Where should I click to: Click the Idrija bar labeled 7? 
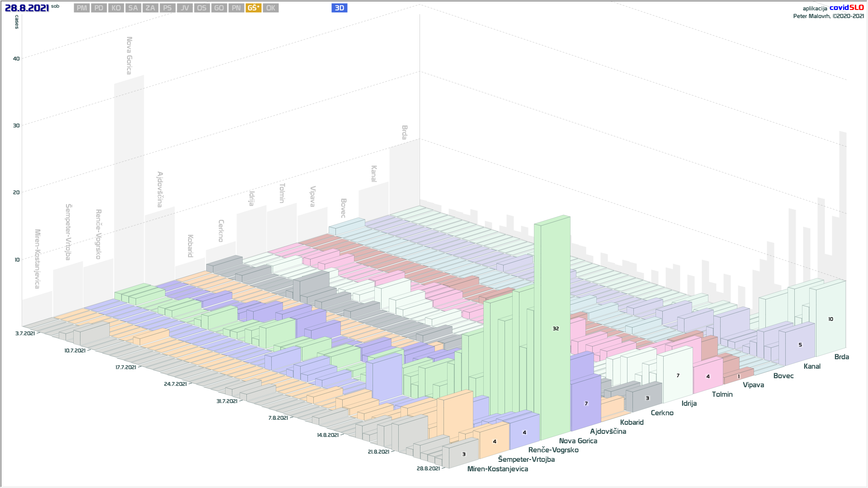tap(678, 375)
